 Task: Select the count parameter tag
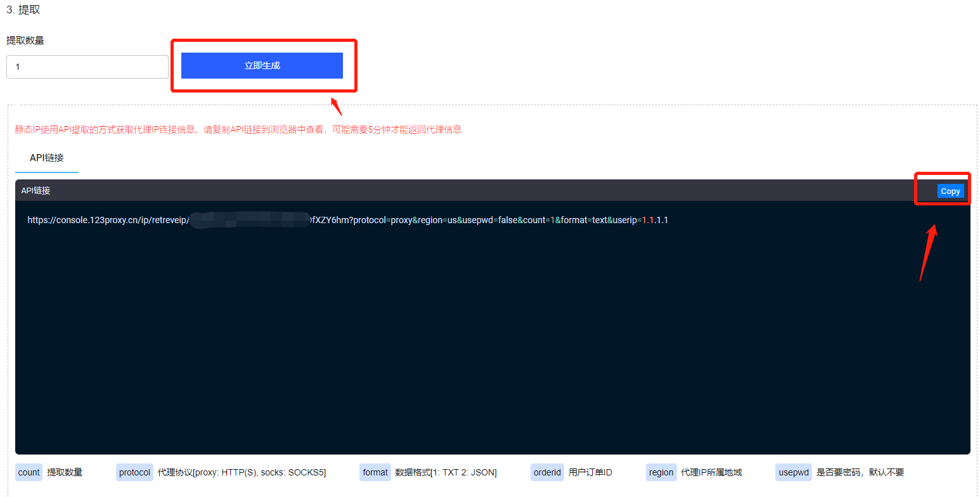tap(29, 472)
